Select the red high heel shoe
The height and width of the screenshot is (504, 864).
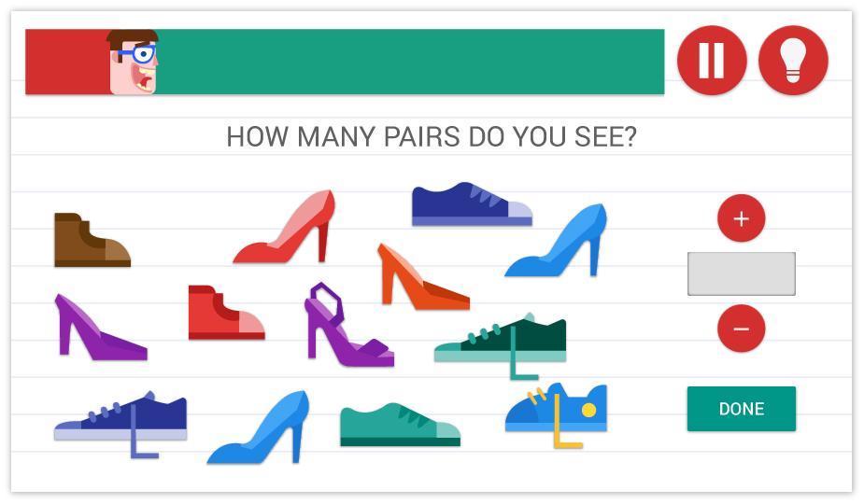click(x=284, y=227)
